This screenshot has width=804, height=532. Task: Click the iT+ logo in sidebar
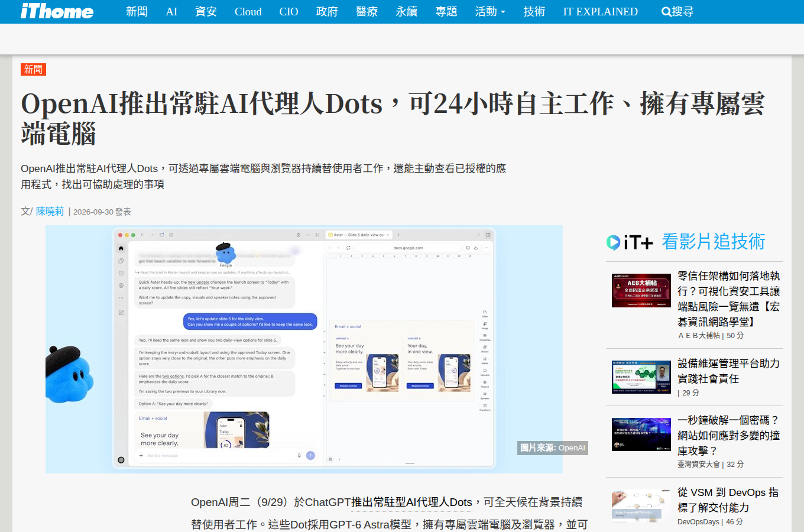[x=630, y=242]
